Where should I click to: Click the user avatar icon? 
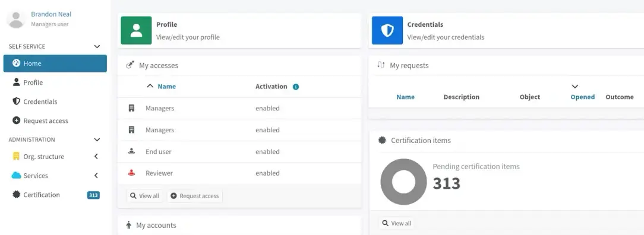16,19
